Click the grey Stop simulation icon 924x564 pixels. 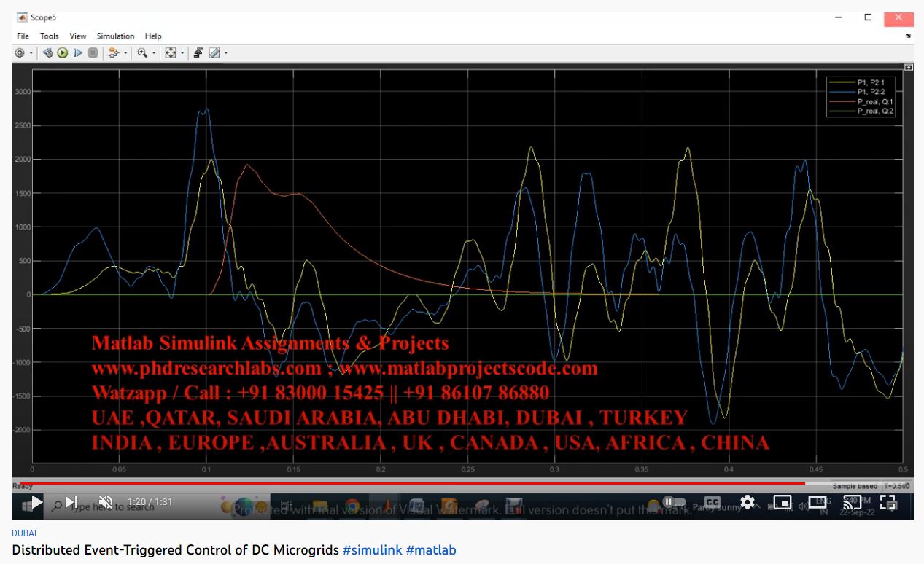(x=93, y=53)
